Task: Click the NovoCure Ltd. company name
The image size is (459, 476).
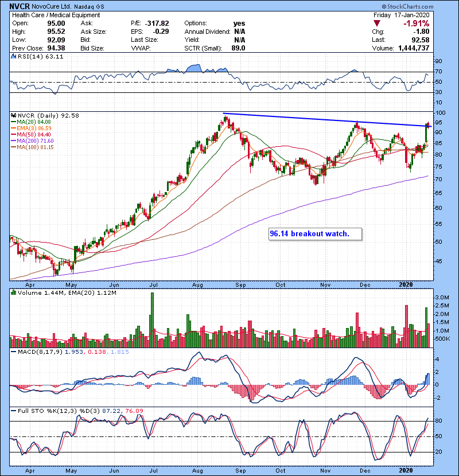Action: point(52,6)
